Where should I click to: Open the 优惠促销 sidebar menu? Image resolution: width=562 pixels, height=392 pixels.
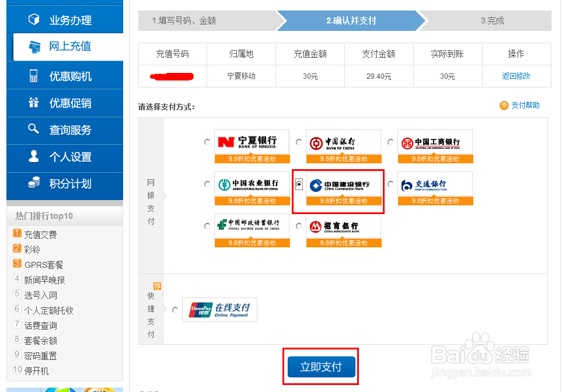pyautogui.click(x=65, y=103)
